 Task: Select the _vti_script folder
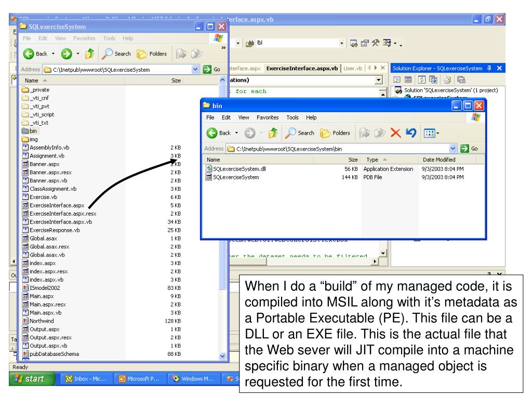38,114
